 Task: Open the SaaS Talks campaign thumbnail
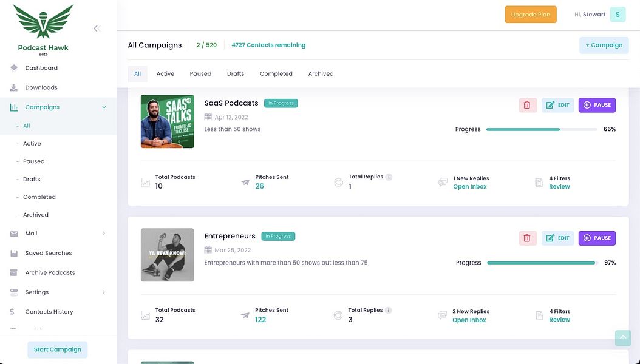pos(168,121)
